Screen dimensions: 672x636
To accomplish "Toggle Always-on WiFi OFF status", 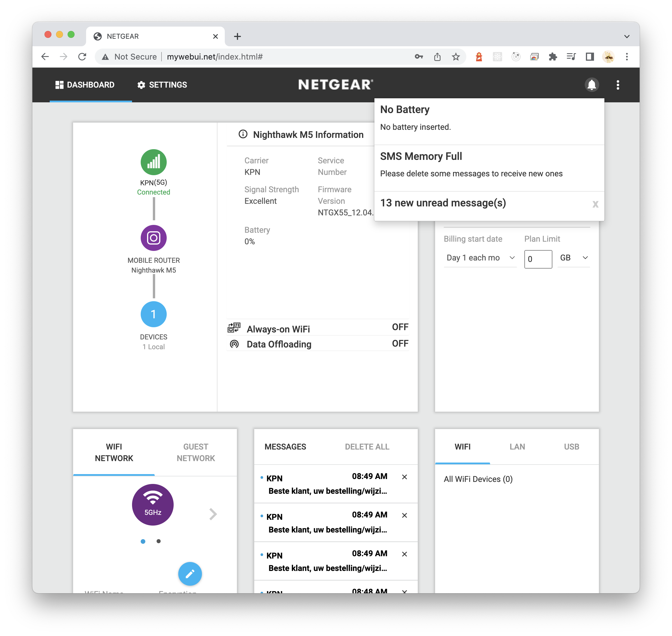I will [x=400, y=327].
